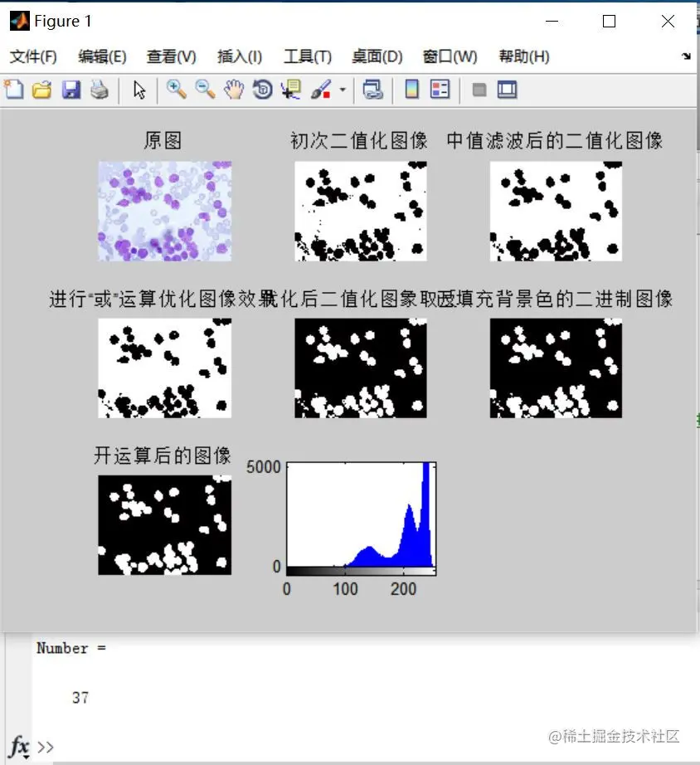Viewport: 700px width, 765px height.
Task: Activate the Zoom Out magnifier tool
Action: (205, 90)
